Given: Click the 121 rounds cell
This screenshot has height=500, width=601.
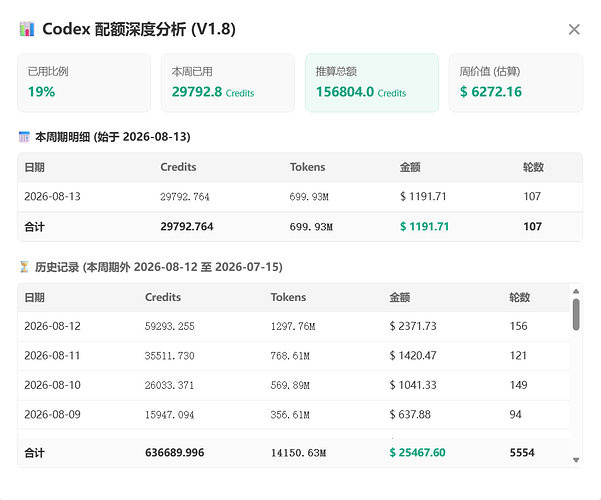Looking at the screenshot, I should coord(518,356).
